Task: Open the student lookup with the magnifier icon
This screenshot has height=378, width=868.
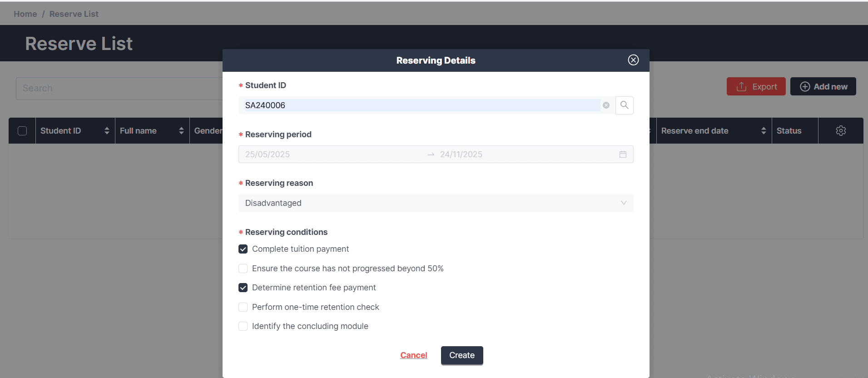Action: [624, 105]
